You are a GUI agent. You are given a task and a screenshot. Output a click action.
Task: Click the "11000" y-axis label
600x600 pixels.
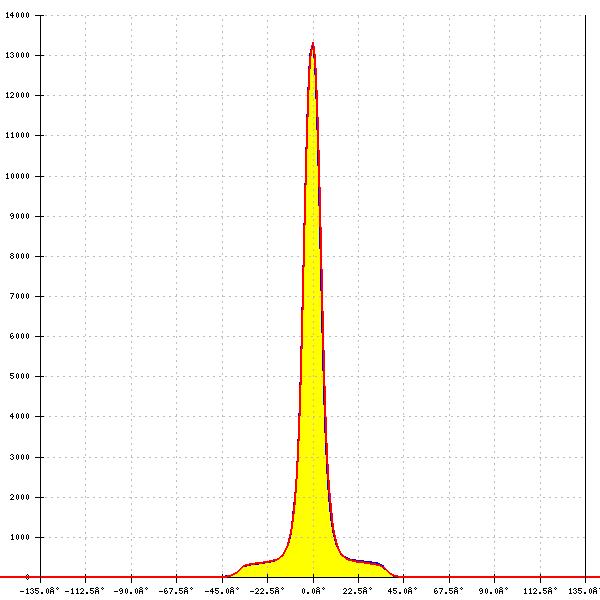(17, 135)
